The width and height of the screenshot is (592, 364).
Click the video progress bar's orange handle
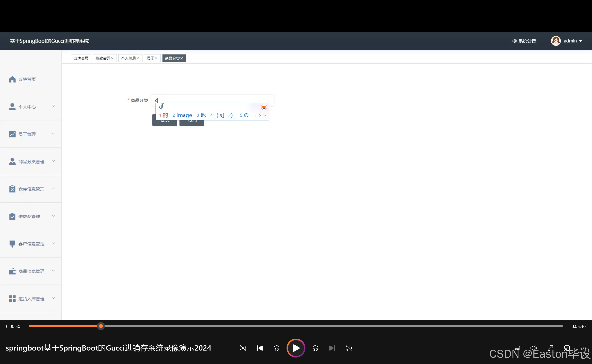101,326
